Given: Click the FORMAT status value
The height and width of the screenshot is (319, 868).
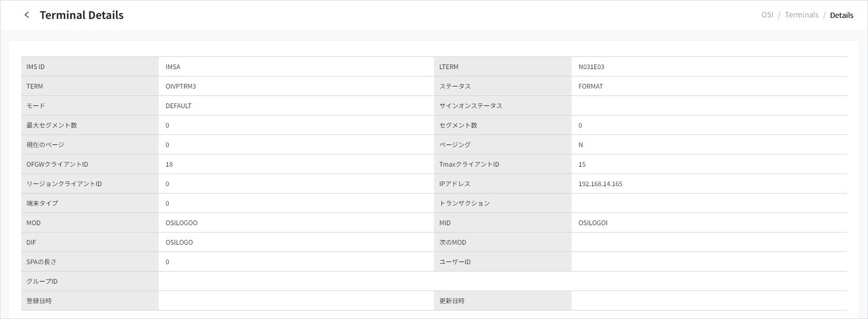Looking at the screenshot, I should pyautogui.click(x=591, y=86).
